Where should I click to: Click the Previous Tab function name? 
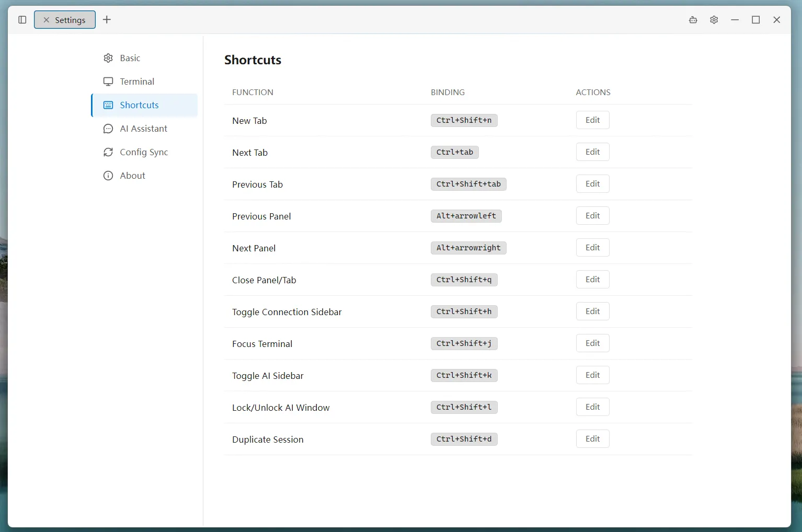click(x=257, y=184)
